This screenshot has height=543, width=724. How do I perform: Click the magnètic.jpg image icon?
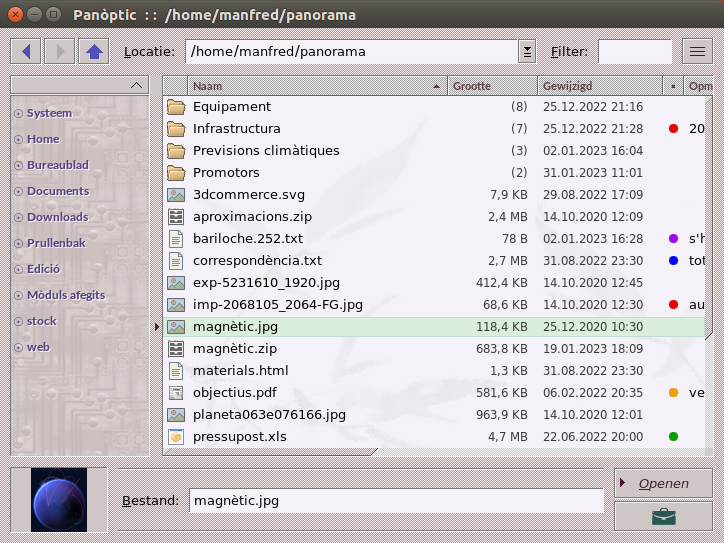(176, 327)
